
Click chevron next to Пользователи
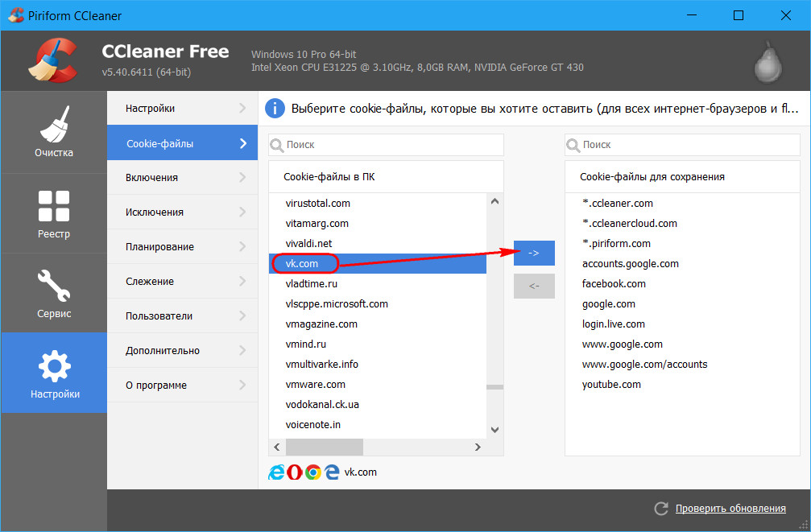(x=242, y=315)
